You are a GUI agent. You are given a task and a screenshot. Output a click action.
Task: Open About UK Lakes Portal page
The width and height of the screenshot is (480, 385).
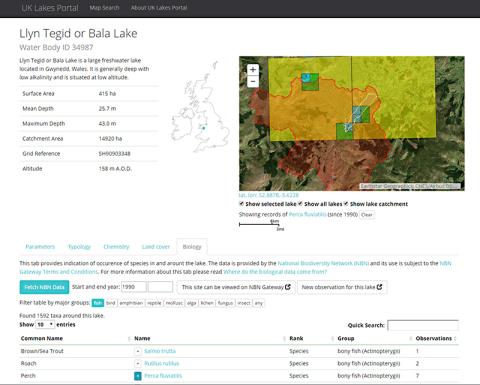tap(159, 8)
